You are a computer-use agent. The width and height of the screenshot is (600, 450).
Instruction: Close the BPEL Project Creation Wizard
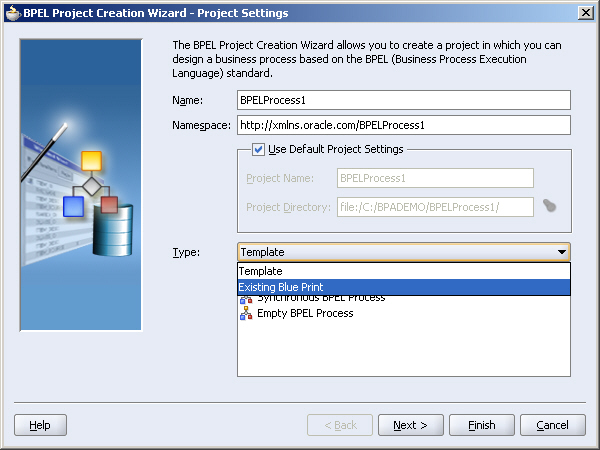click(585, 13)
